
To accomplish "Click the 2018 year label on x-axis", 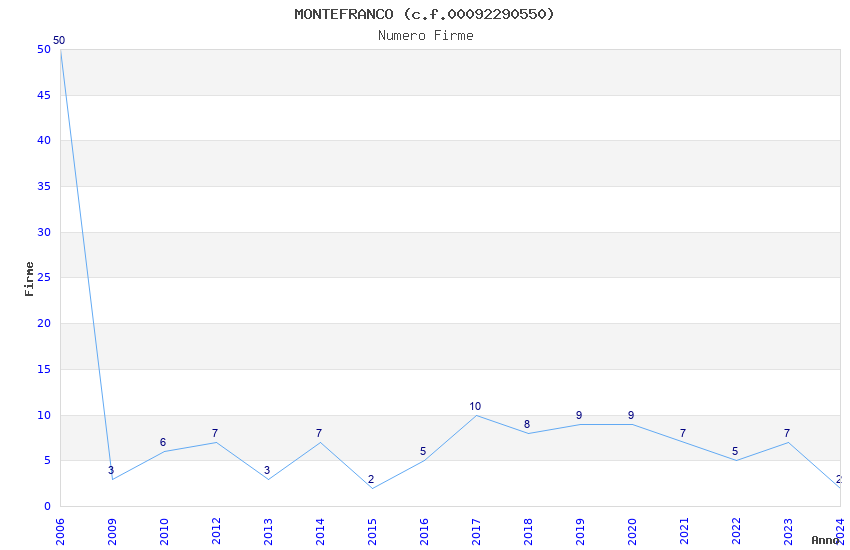I will click(529, 532).
